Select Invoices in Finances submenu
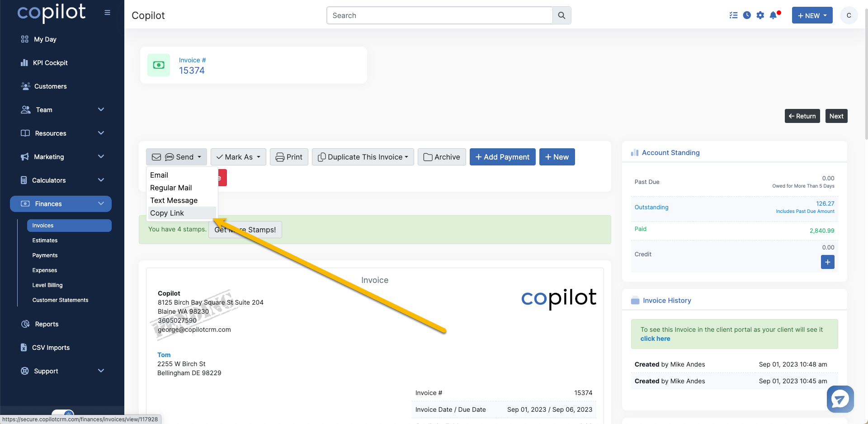Image resolution: width=868 pixels, height=424 pixels. 69,226
